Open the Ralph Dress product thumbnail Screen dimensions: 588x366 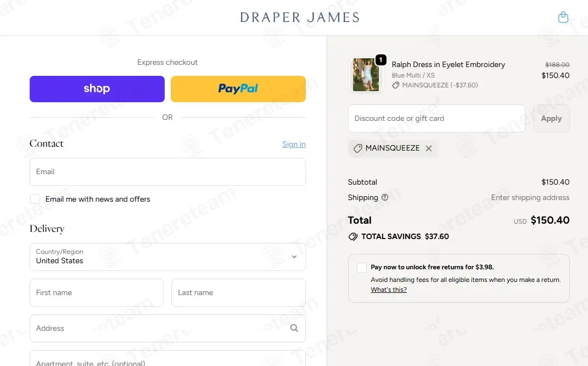pos(366,75)
